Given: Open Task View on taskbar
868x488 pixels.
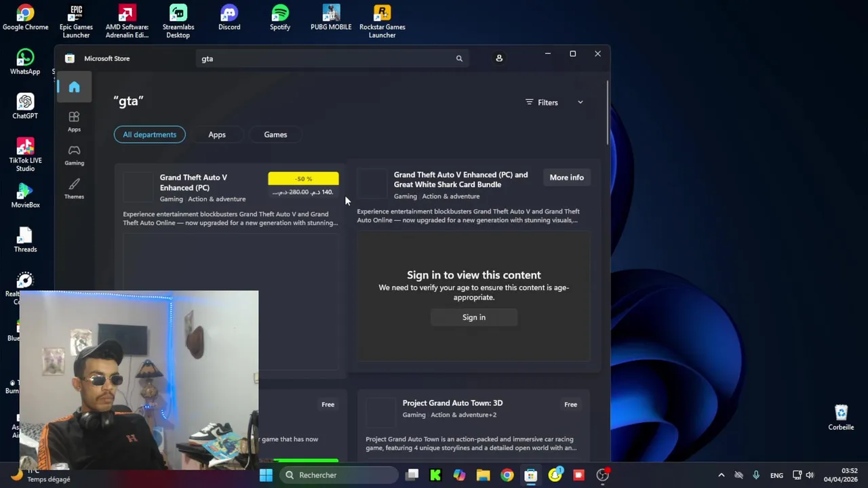Looking at the screenshot, I should pyautogui.click(x=412, y=475).
